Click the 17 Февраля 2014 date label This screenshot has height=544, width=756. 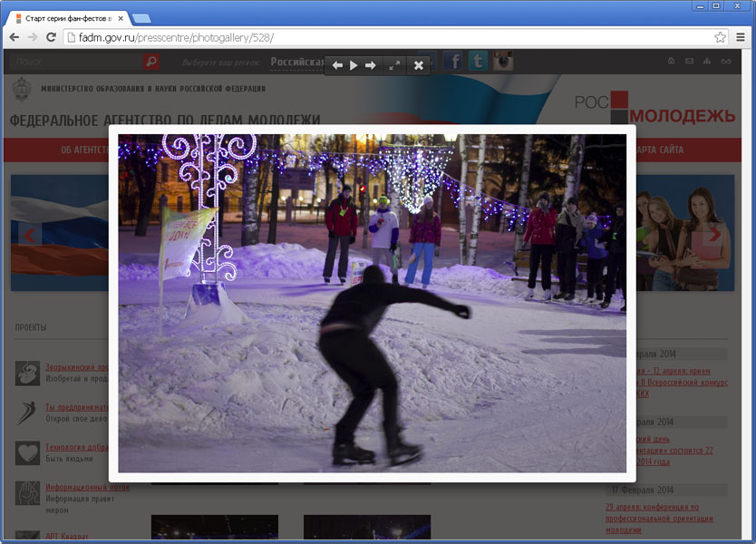pos(645,490)
